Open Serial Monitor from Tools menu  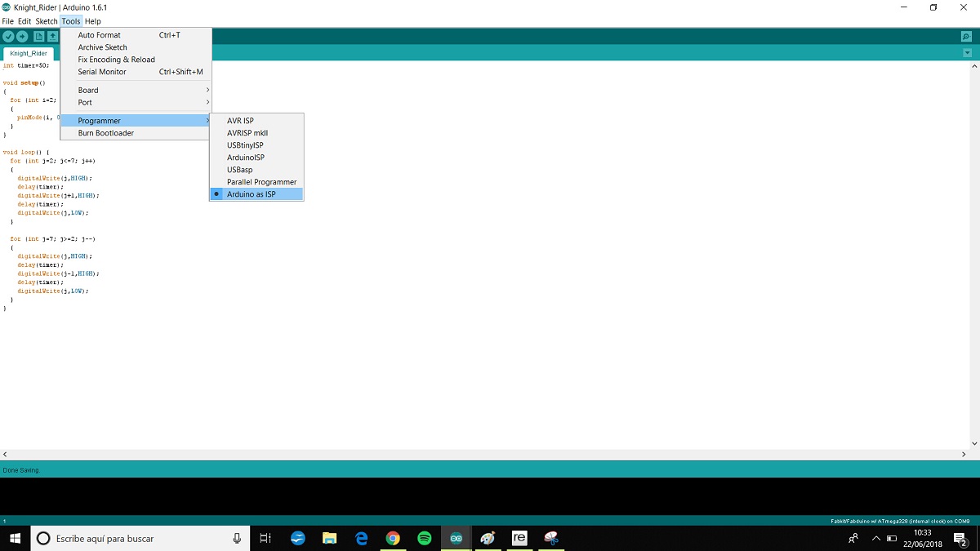pos(136,72)
